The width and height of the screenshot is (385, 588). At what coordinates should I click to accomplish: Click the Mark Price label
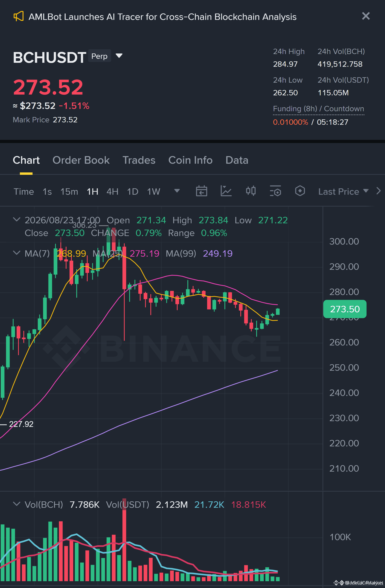tap(31, 120)
